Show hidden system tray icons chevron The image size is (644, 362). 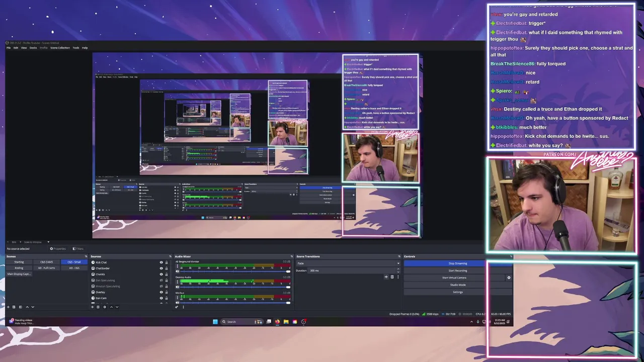click(471, 322)
